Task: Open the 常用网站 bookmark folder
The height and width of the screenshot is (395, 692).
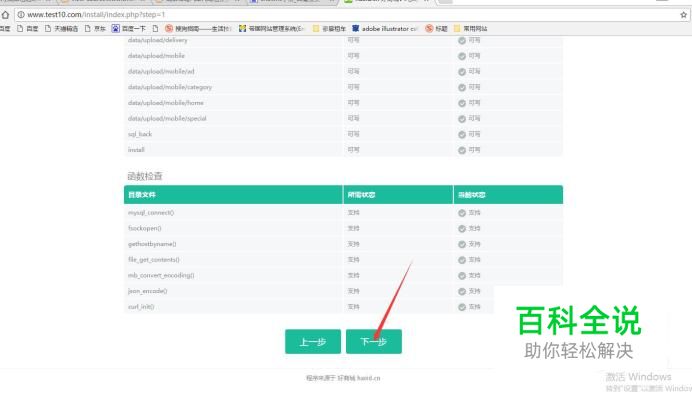Action: tap(470, 29)
